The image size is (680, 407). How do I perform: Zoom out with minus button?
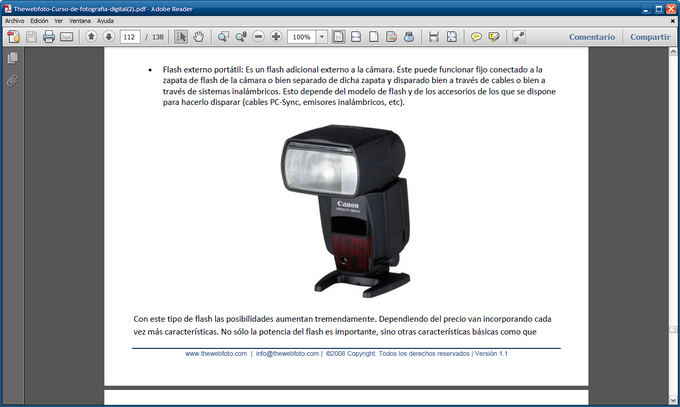click(258, 37)
